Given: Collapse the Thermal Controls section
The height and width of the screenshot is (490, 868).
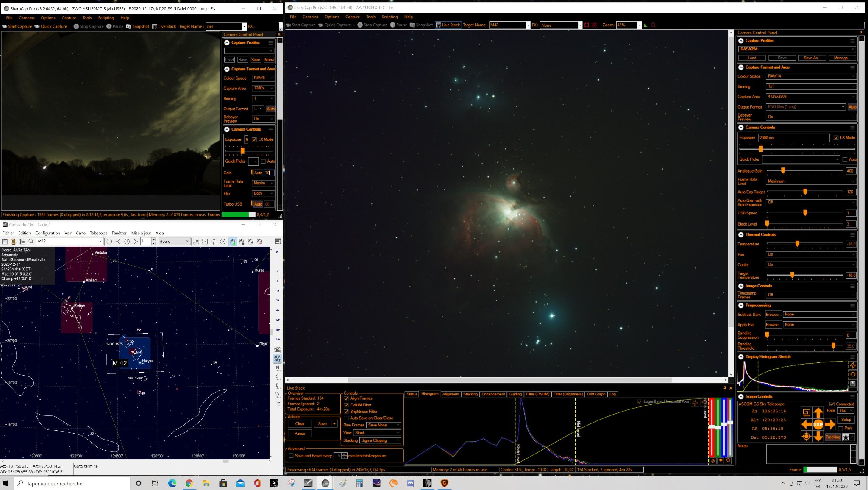Looking at the screenshot, I should [x=741, y=235].
